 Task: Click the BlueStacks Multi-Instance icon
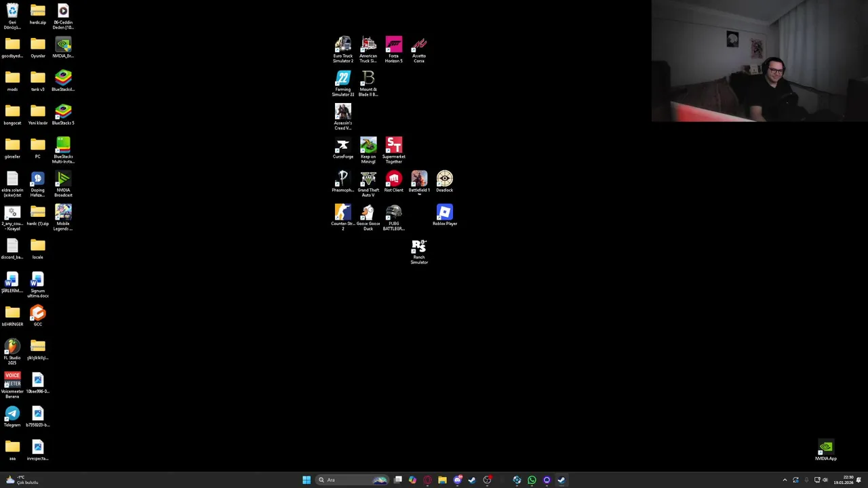pyautogui.click(x=63, y=150)
